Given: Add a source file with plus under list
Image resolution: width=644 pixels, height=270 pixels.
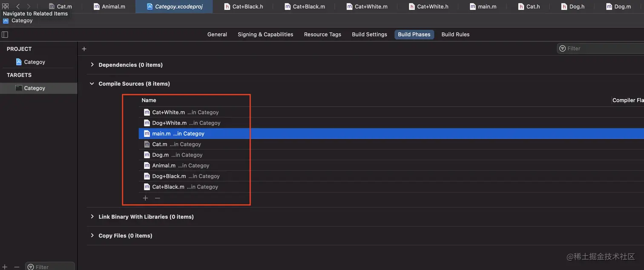Looking at the screenshot, I should pos(145,198).
